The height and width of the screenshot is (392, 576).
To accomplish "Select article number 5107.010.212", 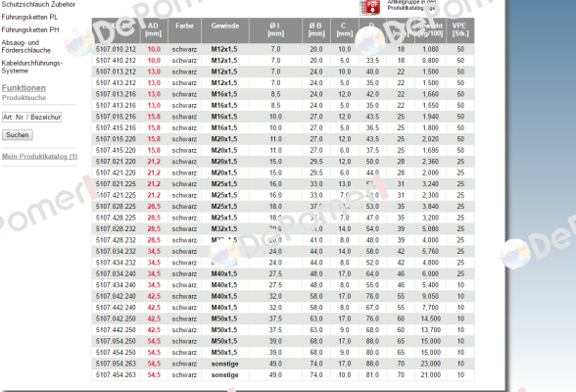I will coord(116,49).
